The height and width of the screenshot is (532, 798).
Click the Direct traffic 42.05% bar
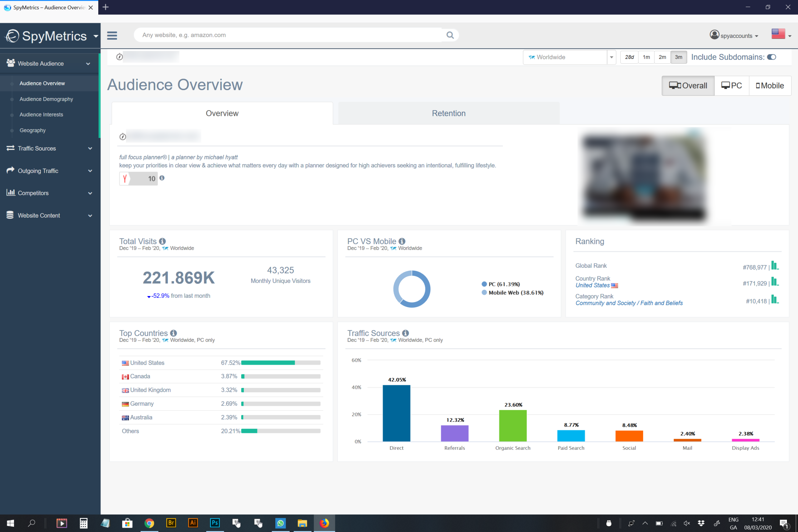tap(396, 413)
